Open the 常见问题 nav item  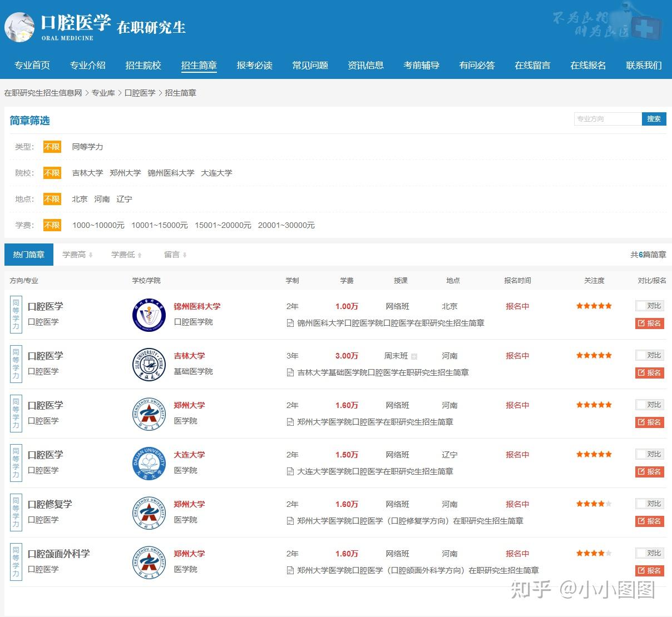[310, 65]
